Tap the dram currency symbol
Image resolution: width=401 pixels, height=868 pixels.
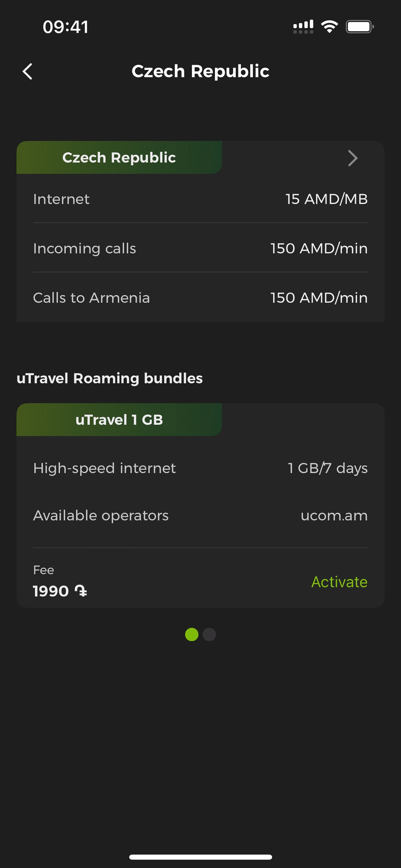[x=81, y=591]
